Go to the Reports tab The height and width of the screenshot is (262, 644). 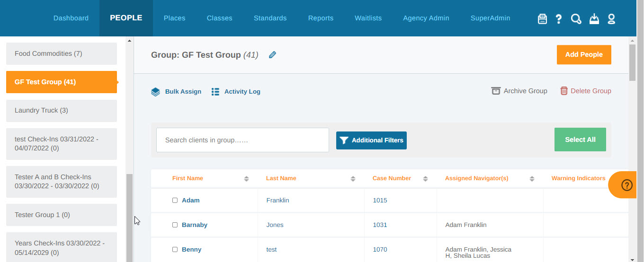[x=321, y=18]
